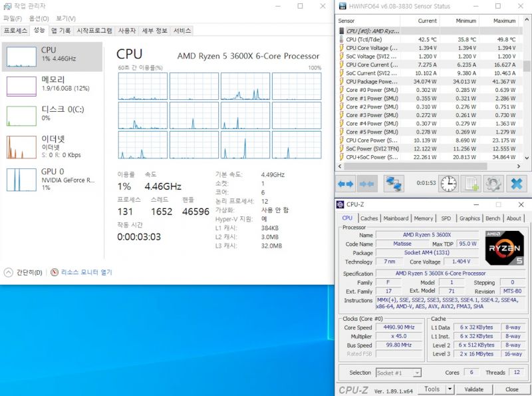Screen dimensions: 532x396
Task: Open HWiNFO sensor settings gear icon
Action: [493, 184]
